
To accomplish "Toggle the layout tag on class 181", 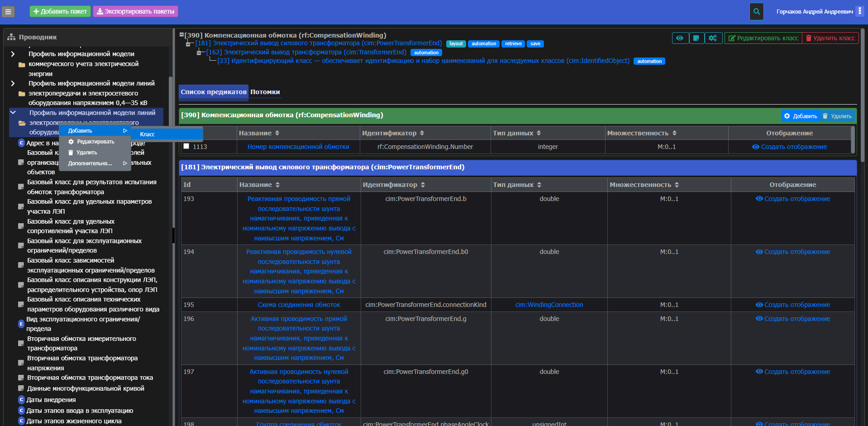I will coord(456,44).
